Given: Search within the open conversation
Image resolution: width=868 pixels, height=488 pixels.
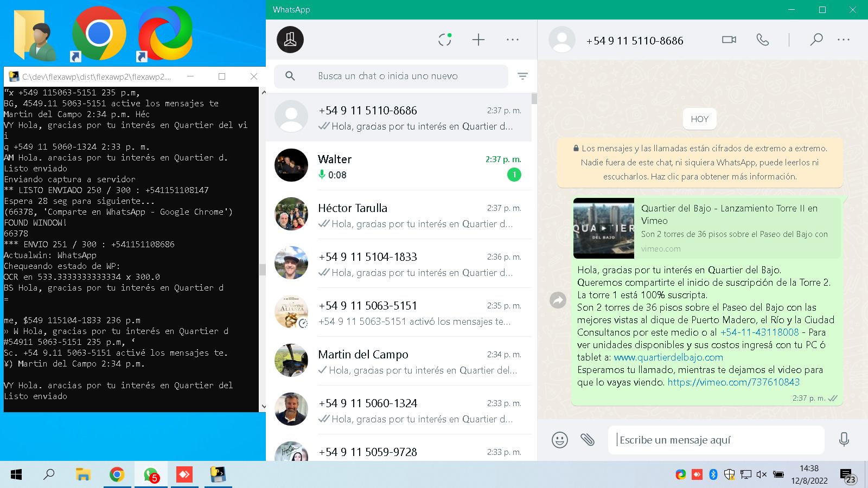Looking at the screenshot, I should (816, 40).
